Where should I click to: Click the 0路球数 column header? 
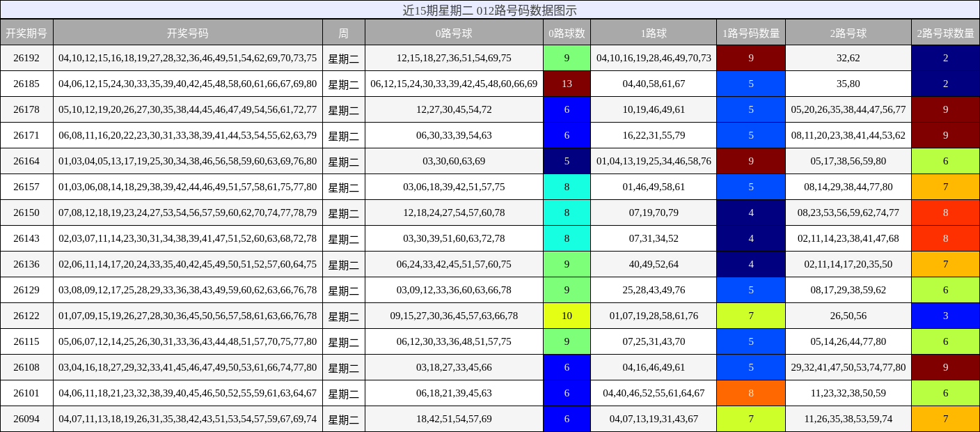(x=567, y=33)
